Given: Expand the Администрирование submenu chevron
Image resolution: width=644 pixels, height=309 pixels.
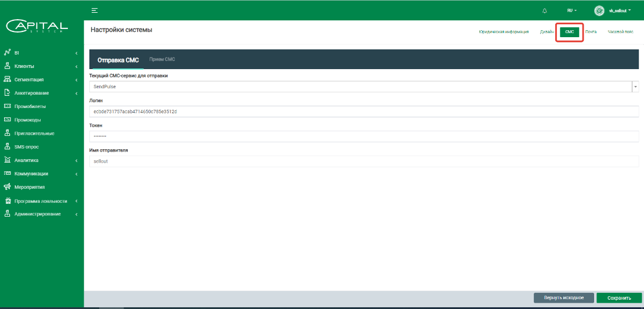Looking at the screenshot, I should (77, 214).
